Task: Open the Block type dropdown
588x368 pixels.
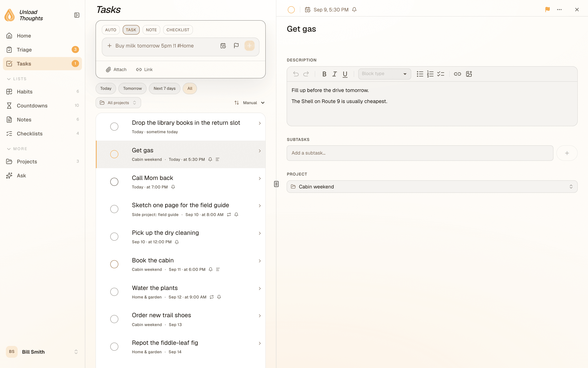Action: [384, 74]
